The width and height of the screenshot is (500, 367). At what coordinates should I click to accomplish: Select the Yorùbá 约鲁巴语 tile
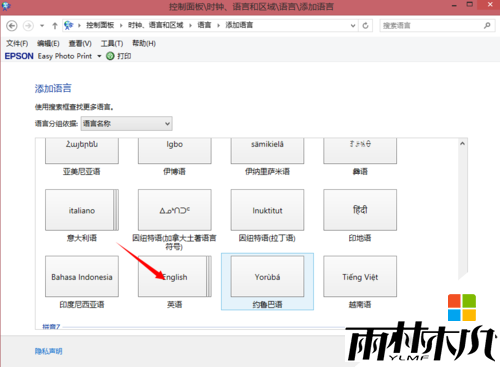(x=267, y=282)
